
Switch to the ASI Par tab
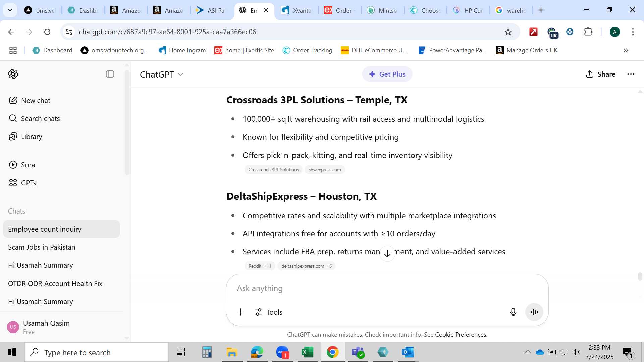click(211, 10)
